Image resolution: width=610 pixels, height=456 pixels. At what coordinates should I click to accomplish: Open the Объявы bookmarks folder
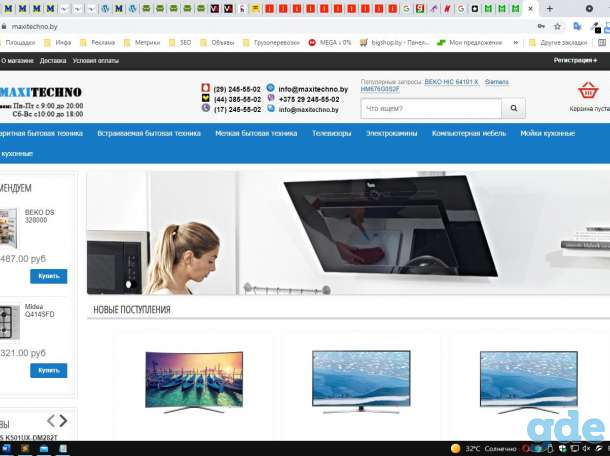pyautogui.click(x=217, y=42)
